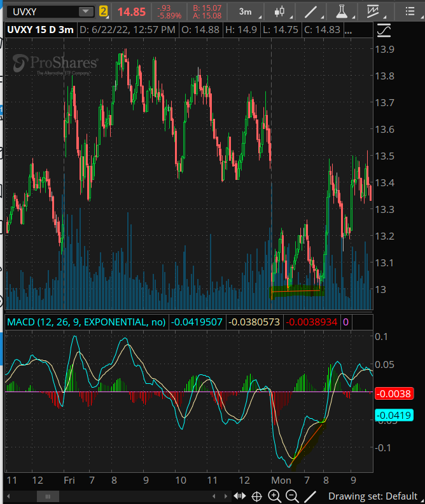Click the ellipsis after the close value
The height and width of the screenshot is (504, 425).
coord(348,31)
